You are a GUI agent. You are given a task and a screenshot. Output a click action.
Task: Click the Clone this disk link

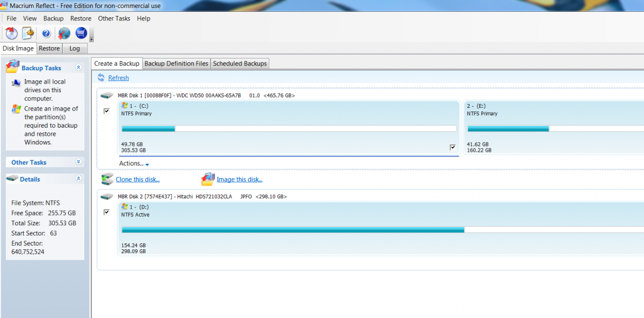137,180
